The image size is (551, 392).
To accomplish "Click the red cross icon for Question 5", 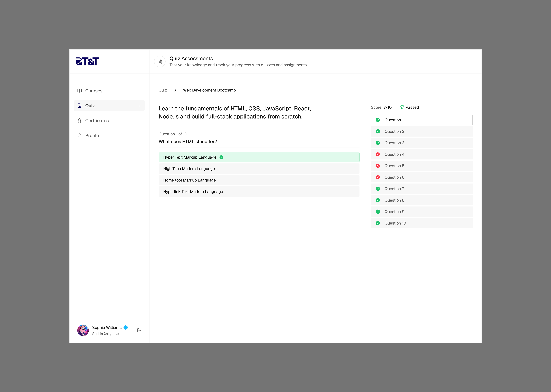I will pyautogui.click(x=378, y=166).
